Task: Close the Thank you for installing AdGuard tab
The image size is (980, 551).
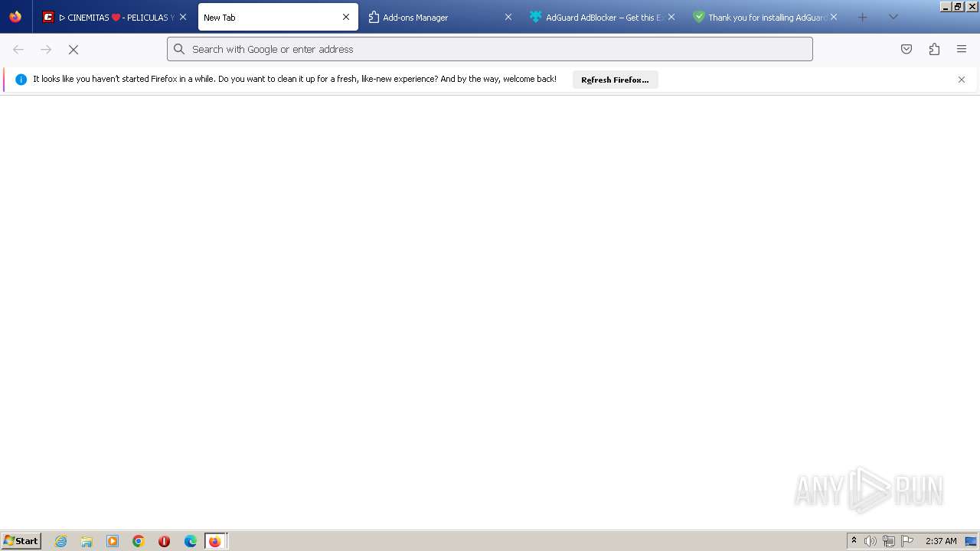Action: point(834,17)
